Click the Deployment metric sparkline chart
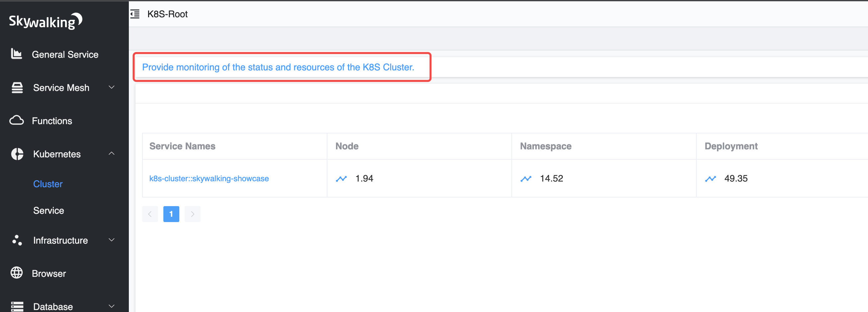The width and height of the screenshot is (868, 312). click(710, 179)
